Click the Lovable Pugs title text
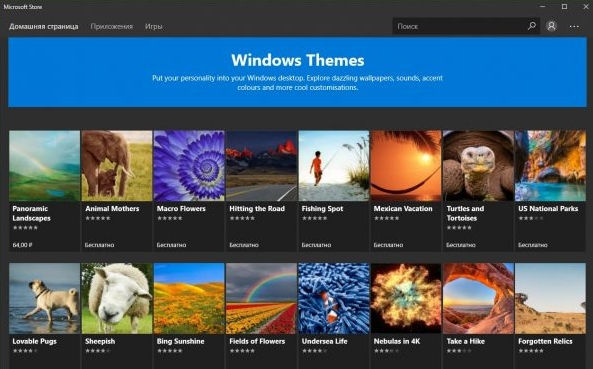Image resolution: width=593 pixels, height=369 pixels. tap(34, 341)
